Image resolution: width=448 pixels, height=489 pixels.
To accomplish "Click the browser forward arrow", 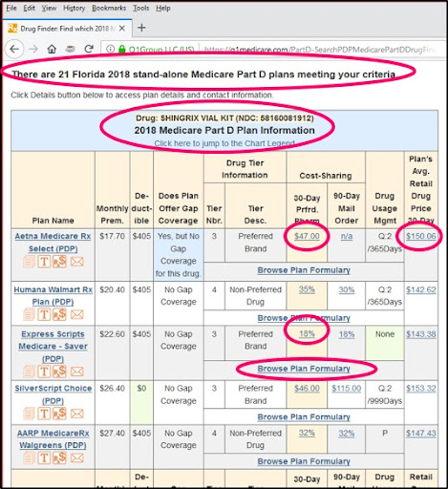I will click(33, 49).
